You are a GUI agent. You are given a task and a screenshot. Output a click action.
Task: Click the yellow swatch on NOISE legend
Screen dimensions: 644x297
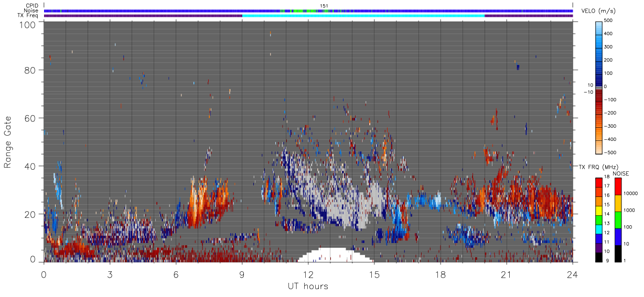point(618,203)
